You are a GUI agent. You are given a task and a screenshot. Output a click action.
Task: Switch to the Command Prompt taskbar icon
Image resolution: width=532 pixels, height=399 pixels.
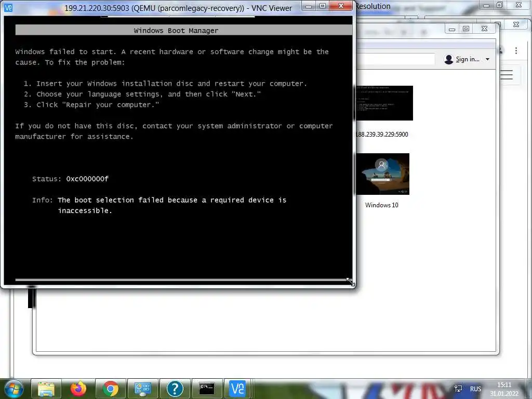click(x=207, y=389)
